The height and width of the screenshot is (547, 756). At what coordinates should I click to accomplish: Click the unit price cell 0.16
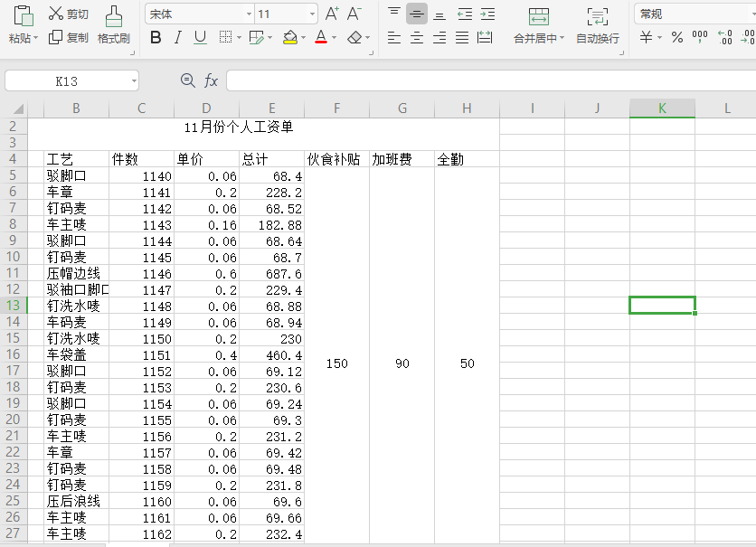click(206, 224)
